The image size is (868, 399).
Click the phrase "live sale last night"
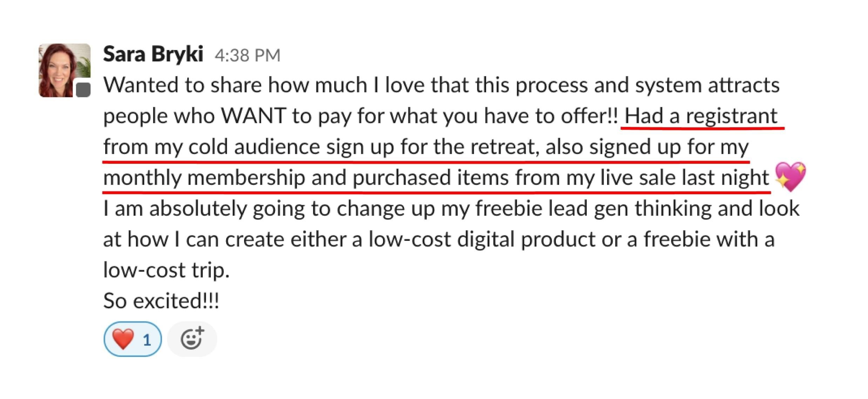(684, 177)
